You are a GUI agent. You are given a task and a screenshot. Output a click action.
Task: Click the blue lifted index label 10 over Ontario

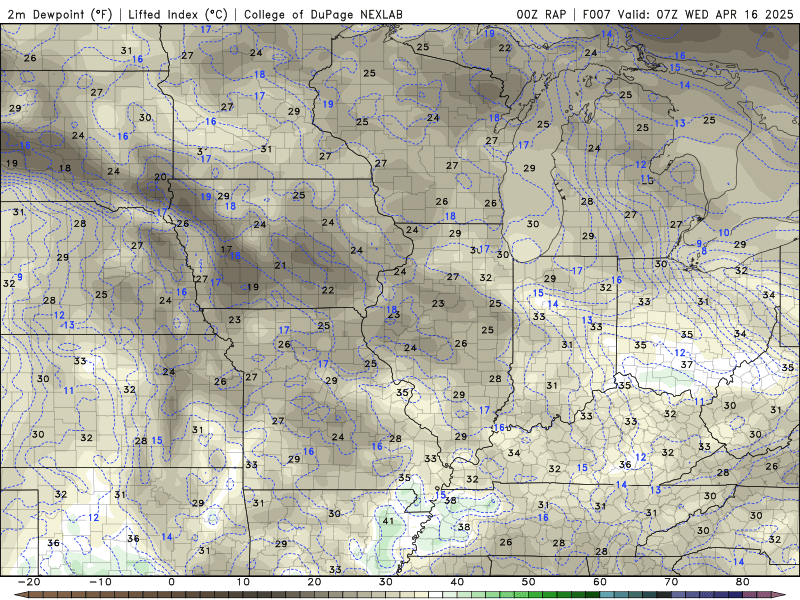point(724,233)
